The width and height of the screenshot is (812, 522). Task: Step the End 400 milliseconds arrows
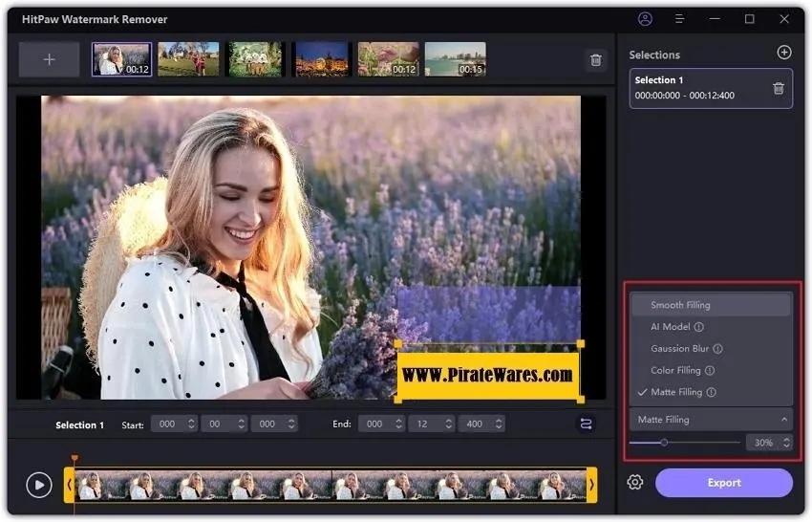pos(499,424)
